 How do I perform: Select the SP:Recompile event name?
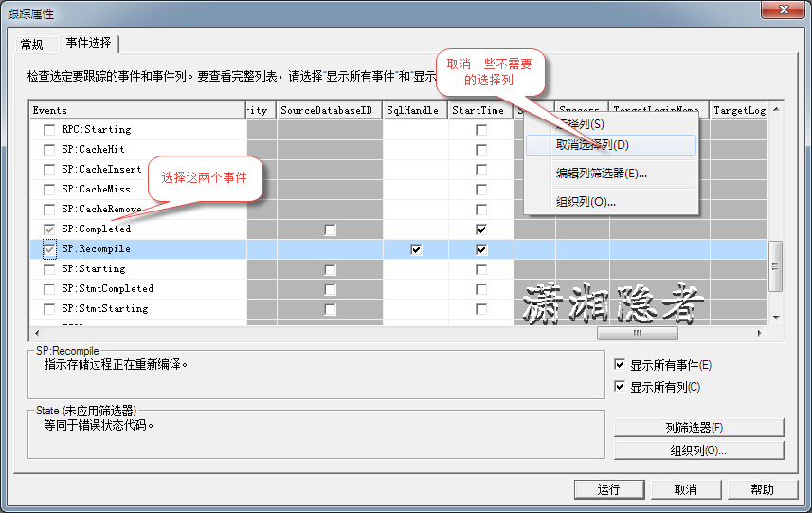click(x=97, y=249)
